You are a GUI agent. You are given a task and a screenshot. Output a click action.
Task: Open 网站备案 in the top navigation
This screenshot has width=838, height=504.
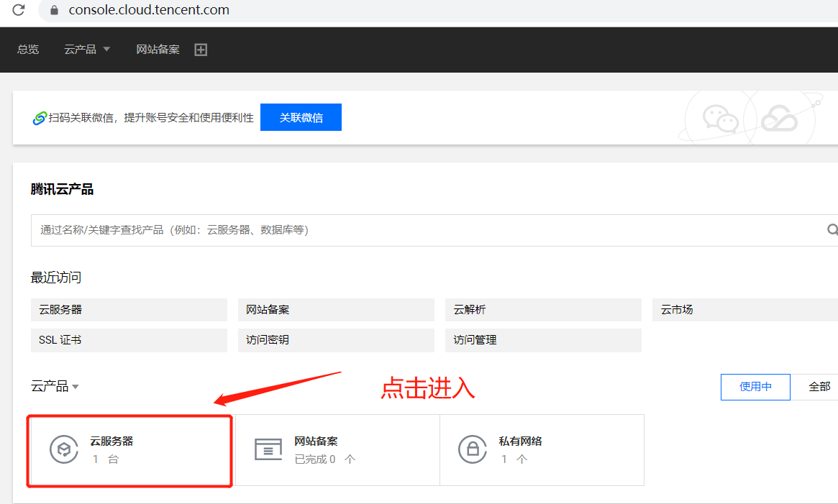pos(158,50)
